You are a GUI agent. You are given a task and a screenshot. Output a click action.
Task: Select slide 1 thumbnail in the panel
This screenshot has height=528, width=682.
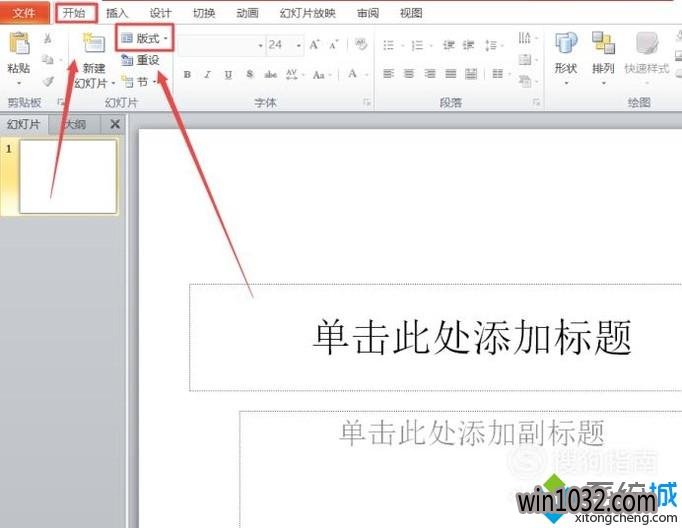coord(67,176)
